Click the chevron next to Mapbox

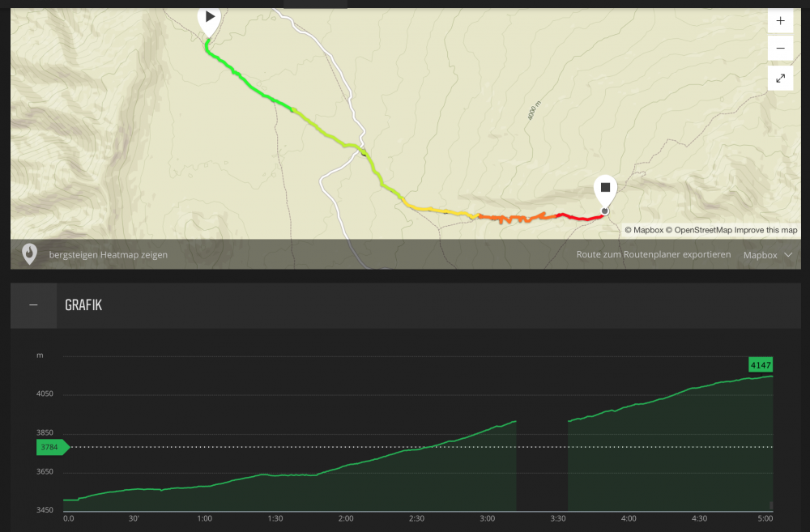(788, 254)
